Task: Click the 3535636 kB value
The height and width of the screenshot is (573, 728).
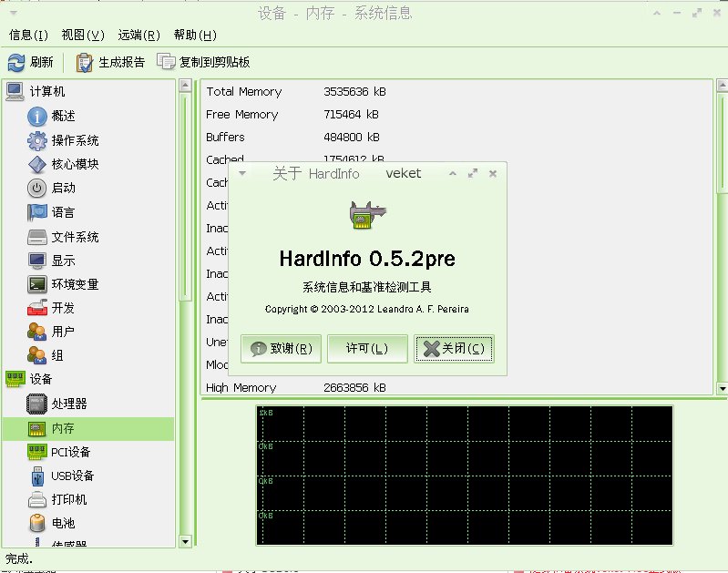Action: tap(354, 92)
